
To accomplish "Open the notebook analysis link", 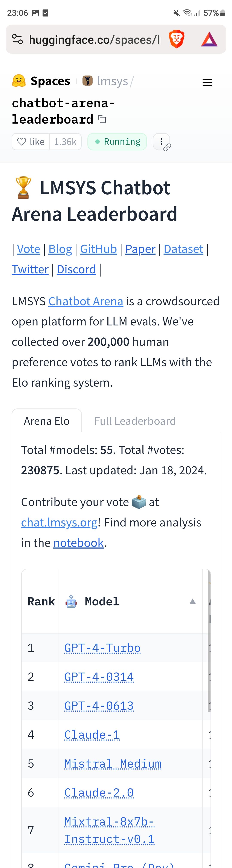I will pos(78,543).
